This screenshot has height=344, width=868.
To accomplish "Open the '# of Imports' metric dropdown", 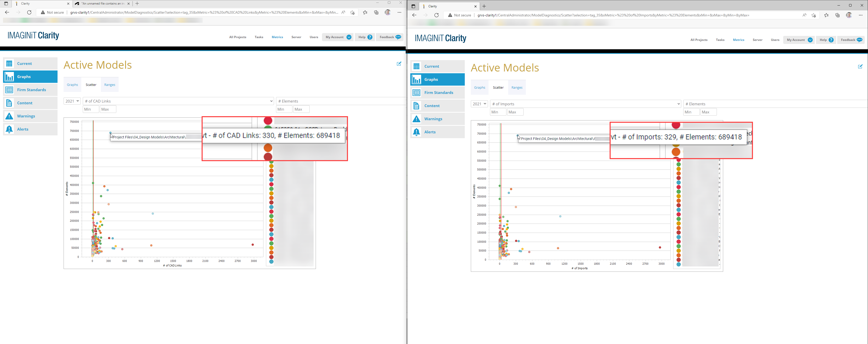I will pyautogui.click(x=586, y=104).
